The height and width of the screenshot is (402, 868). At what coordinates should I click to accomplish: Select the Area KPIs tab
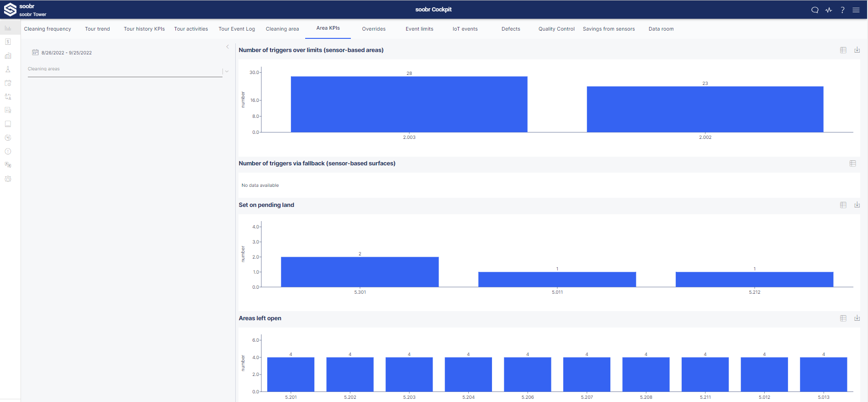point(328,28)
